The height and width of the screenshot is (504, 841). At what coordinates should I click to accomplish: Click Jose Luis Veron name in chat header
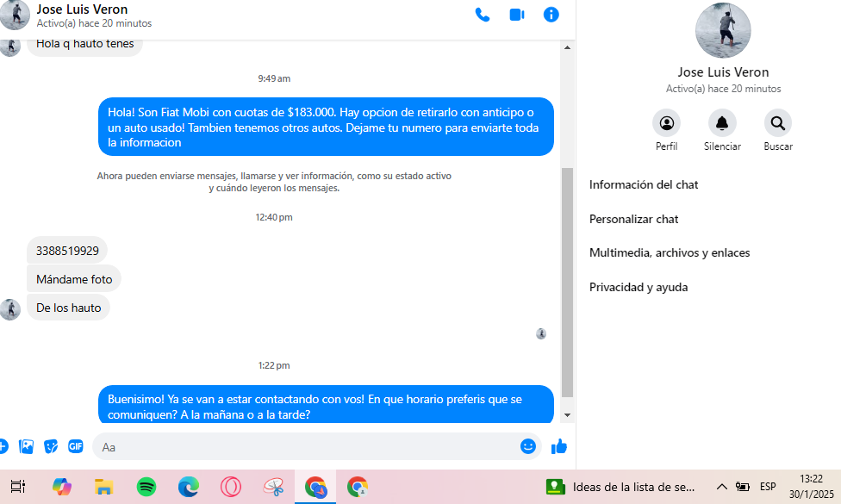[x=82, y=9]
